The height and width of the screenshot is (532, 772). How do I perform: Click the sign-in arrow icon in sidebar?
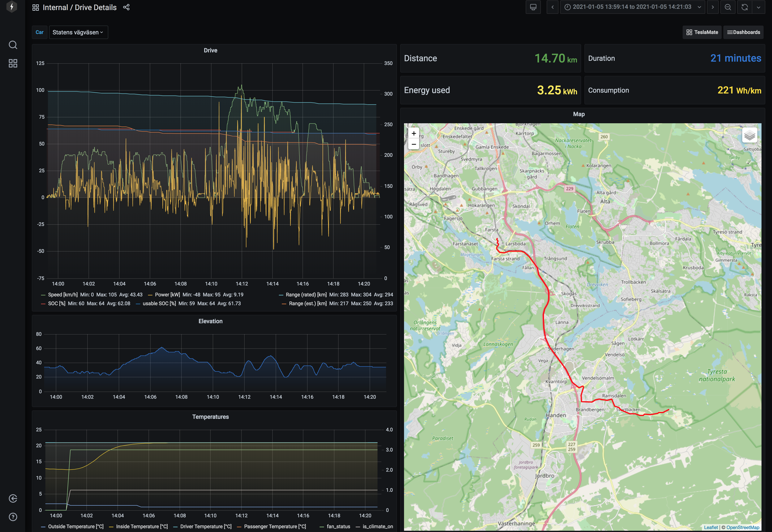[x=13, y=498]
